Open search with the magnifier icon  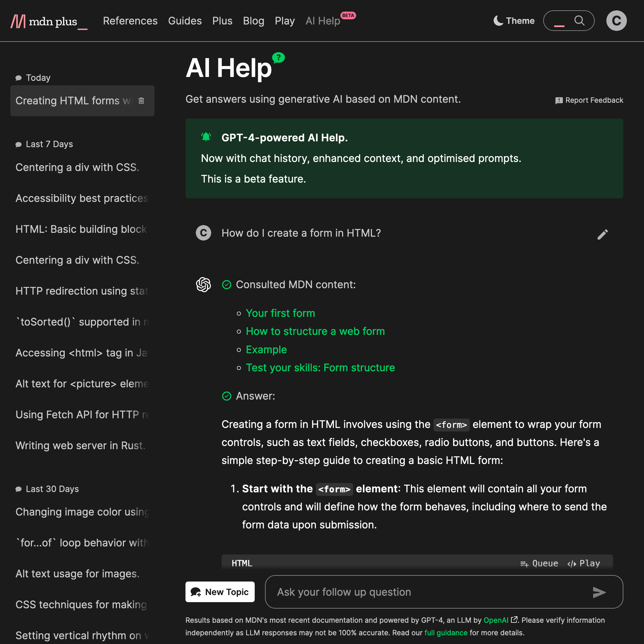point(579,21)
